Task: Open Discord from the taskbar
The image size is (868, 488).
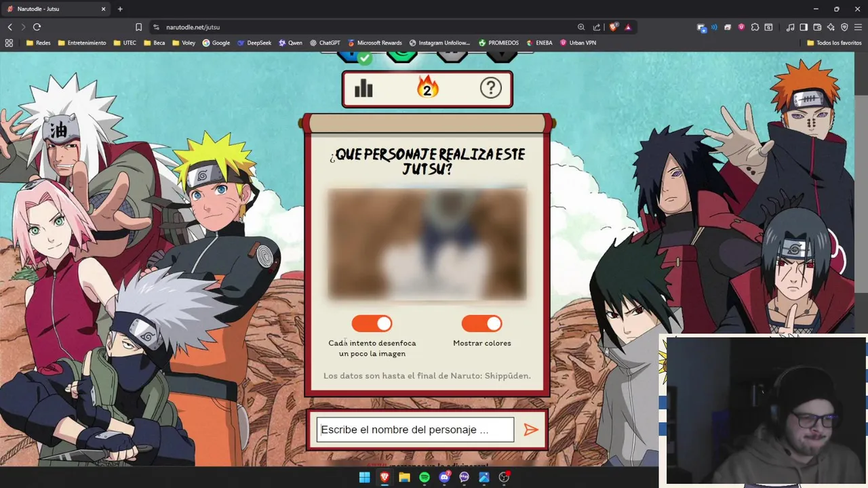Action: click(x=444, y=477)
